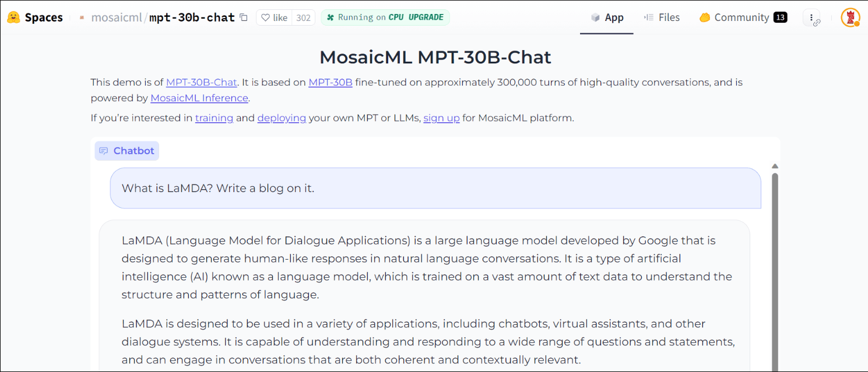Click the user message 'What is LaMDA? Write a blog on it.'
Screen dimensions: 868x372
coord(435,188)
